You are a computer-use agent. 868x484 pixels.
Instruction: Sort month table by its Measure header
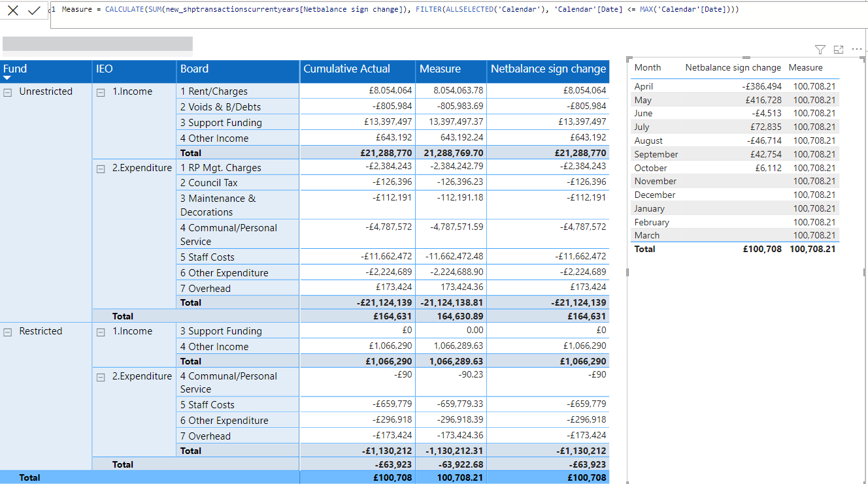[x=805, y=67]
